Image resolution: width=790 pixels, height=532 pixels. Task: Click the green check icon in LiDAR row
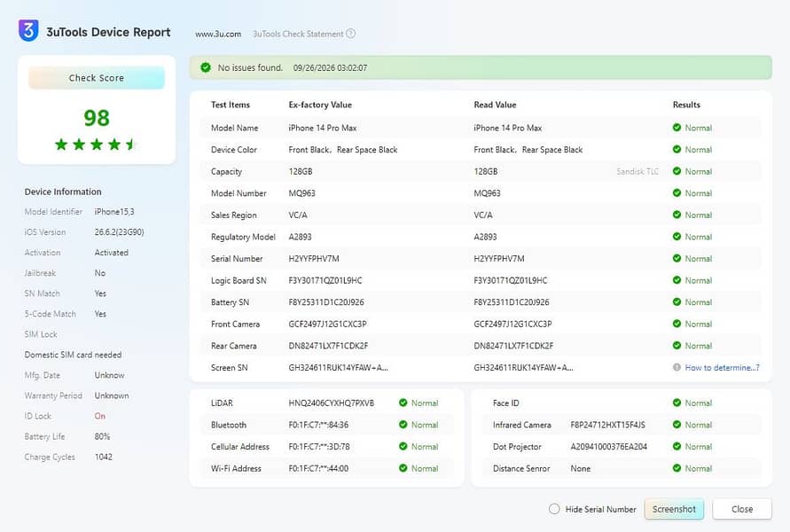click(403, 403)
